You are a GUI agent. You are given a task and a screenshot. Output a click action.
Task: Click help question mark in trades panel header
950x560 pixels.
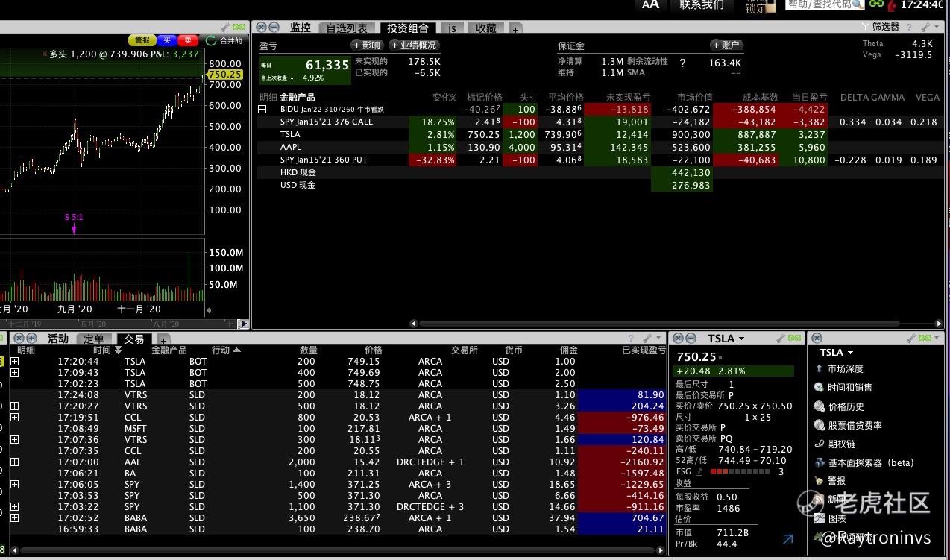point(631,339)
